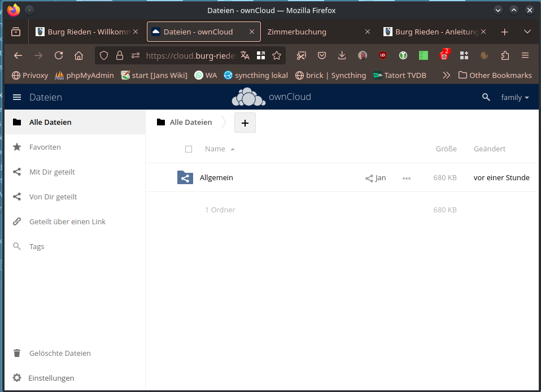Open share settings showing Jan
The image size is (541, 392).
point(376,178)
